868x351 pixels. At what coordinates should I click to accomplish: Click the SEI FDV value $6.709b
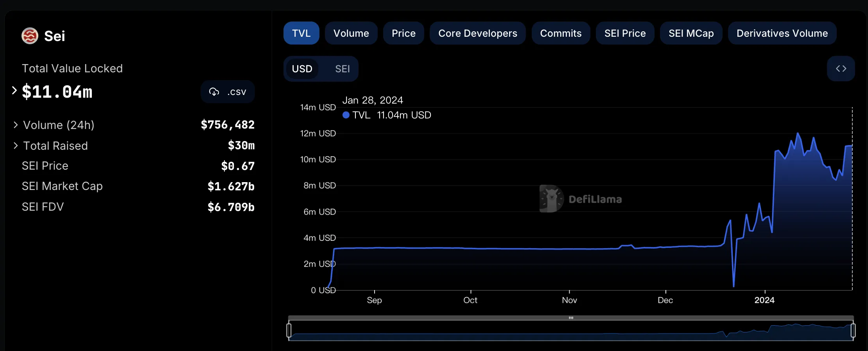(x=231, y=207)
